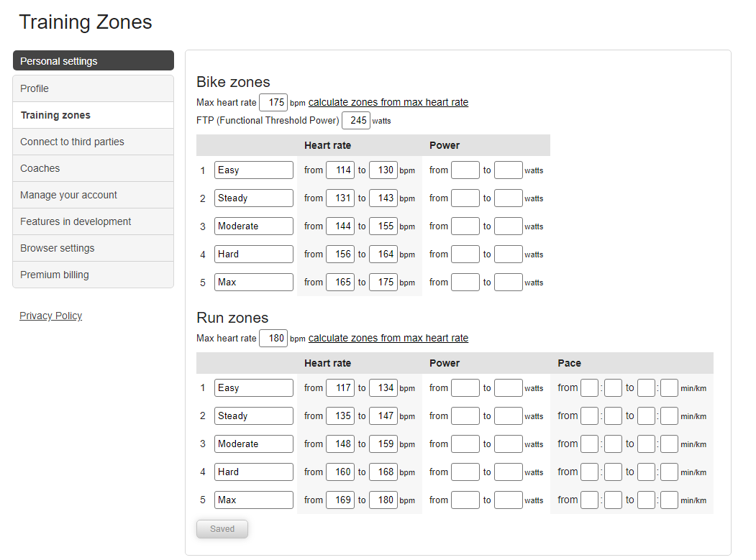
Task: Click bike zone 3 lower heart rate field
Action: (x=340, y=226)
